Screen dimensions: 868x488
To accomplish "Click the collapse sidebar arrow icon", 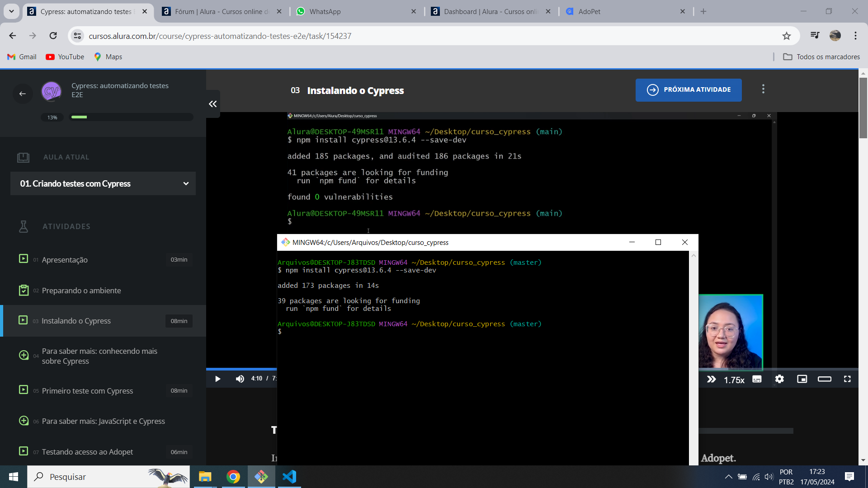I will point(213,103).
